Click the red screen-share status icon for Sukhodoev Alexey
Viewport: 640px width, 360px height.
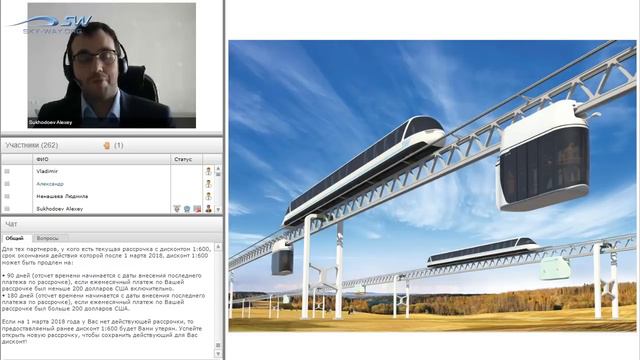197,209
